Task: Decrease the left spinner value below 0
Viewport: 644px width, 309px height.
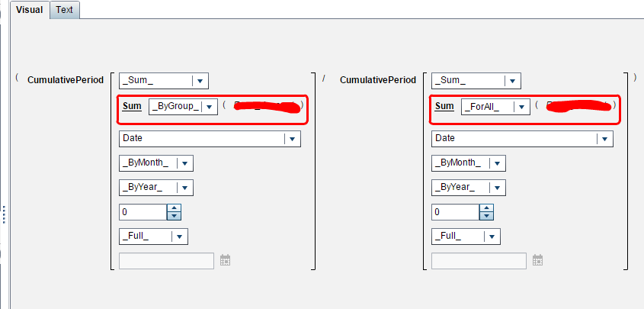Action: pos(174,216)
